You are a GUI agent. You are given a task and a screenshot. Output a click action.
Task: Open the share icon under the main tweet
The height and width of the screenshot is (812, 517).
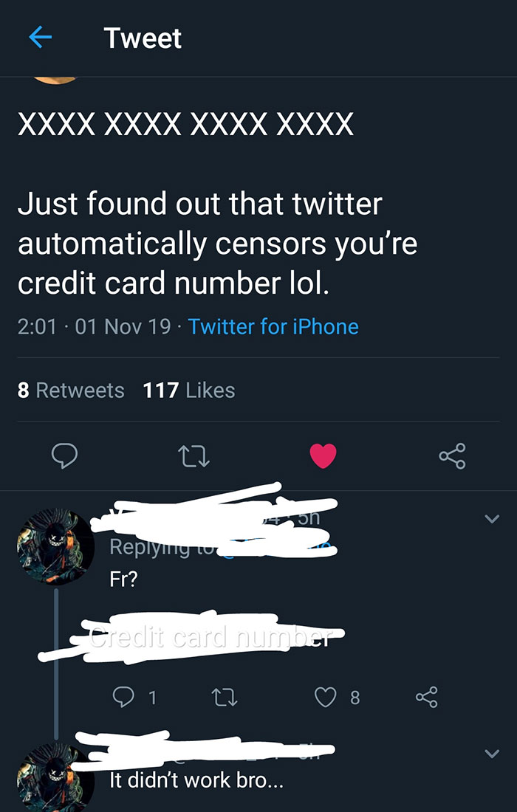pos(452,455)
